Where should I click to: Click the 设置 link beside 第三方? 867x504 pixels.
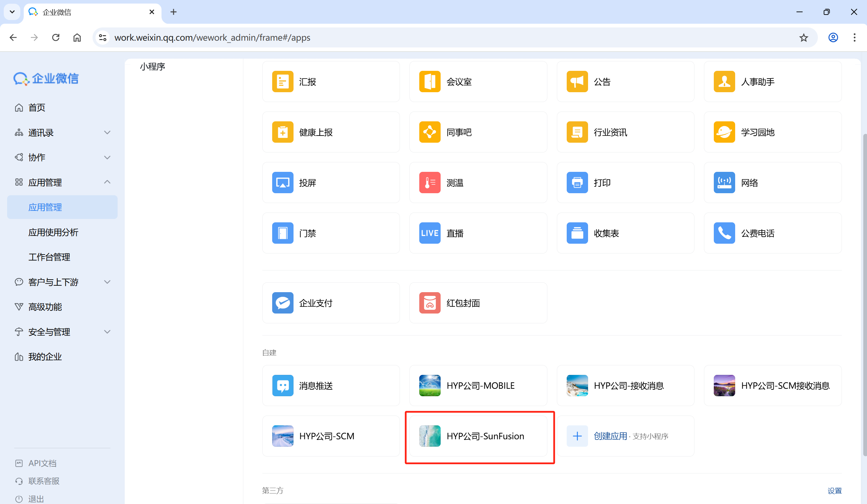pos(834,490)
